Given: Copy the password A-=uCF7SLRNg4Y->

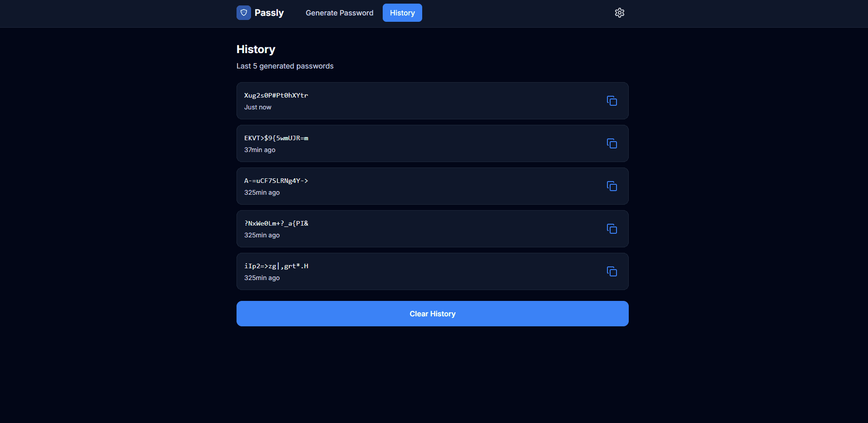Looking at the screenshot, I should click(x=612, y=186).
